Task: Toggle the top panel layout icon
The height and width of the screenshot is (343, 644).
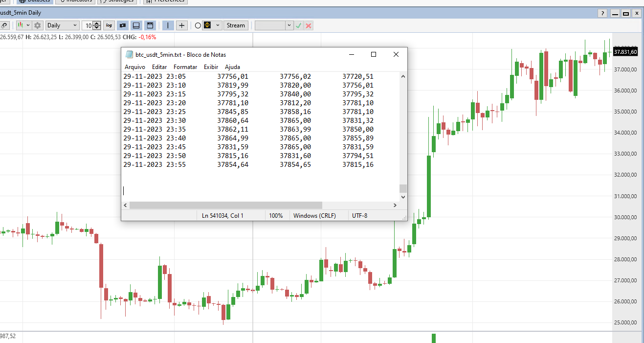Action: pyautogui.click(x=150, y=25)
